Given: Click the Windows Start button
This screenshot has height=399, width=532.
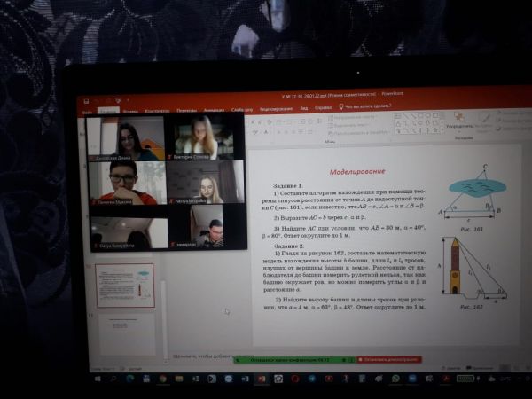Looking at the screenshot, I should click(x=97, y=378).
